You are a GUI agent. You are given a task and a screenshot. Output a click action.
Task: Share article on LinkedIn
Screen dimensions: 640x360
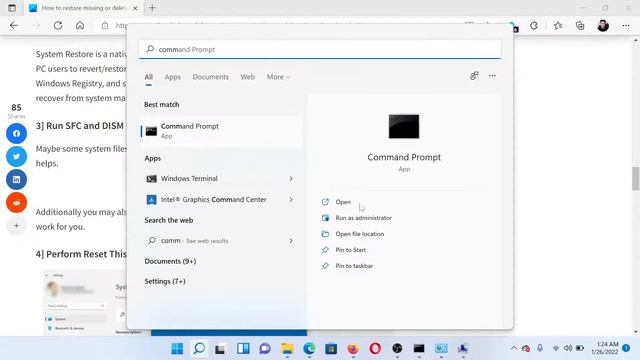[16, 180]
